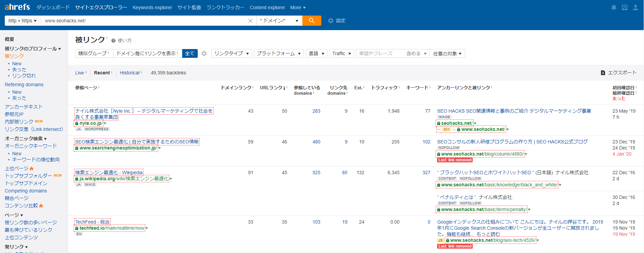Open ダッシュボード in top navigation

(x=53, y=7)
